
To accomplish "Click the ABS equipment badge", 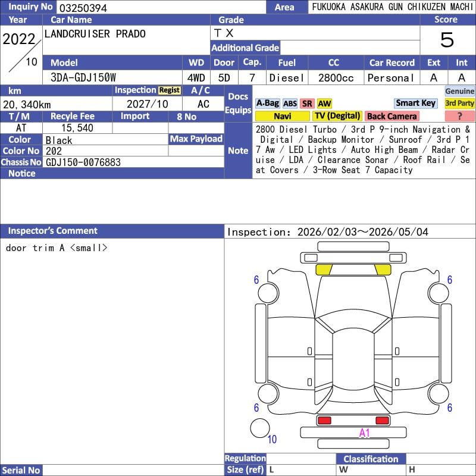I will [x=290, y=104].
